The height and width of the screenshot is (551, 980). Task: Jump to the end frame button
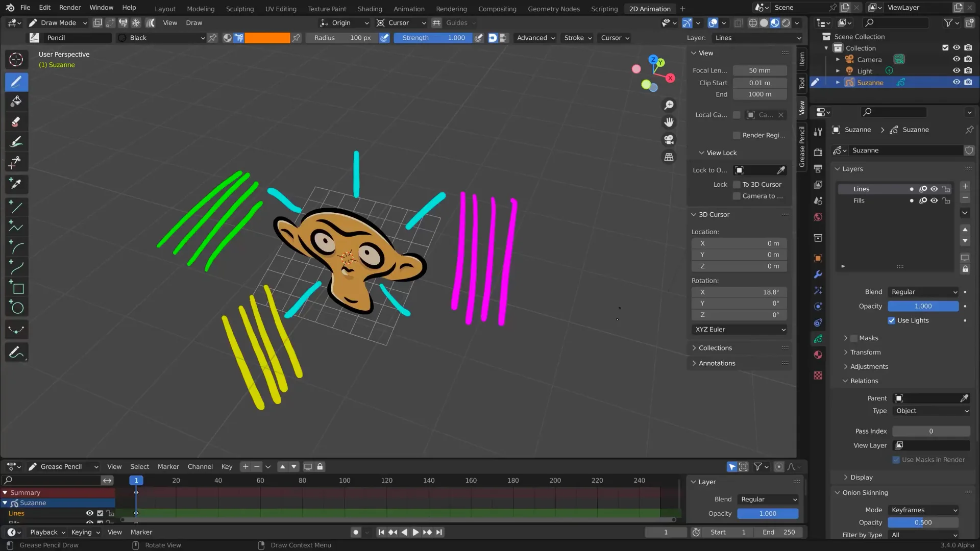[x=439, y=532]
